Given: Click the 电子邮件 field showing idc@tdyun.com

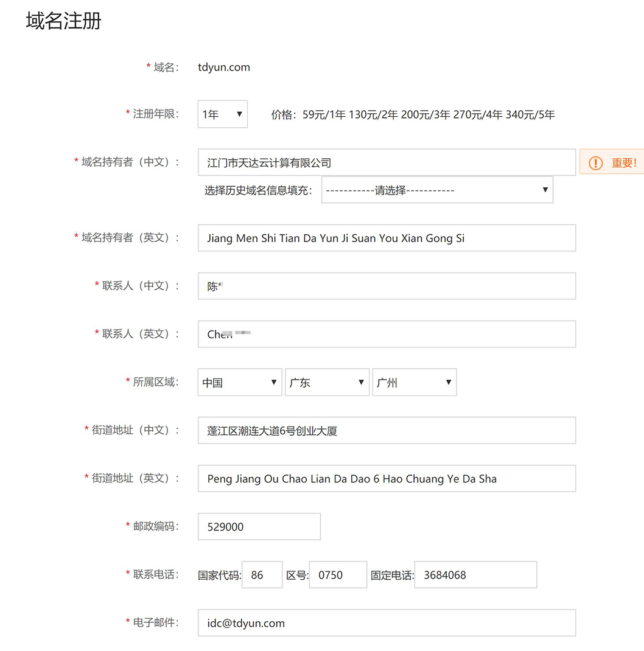Looking at the screenshot, I should coord(387,623).
